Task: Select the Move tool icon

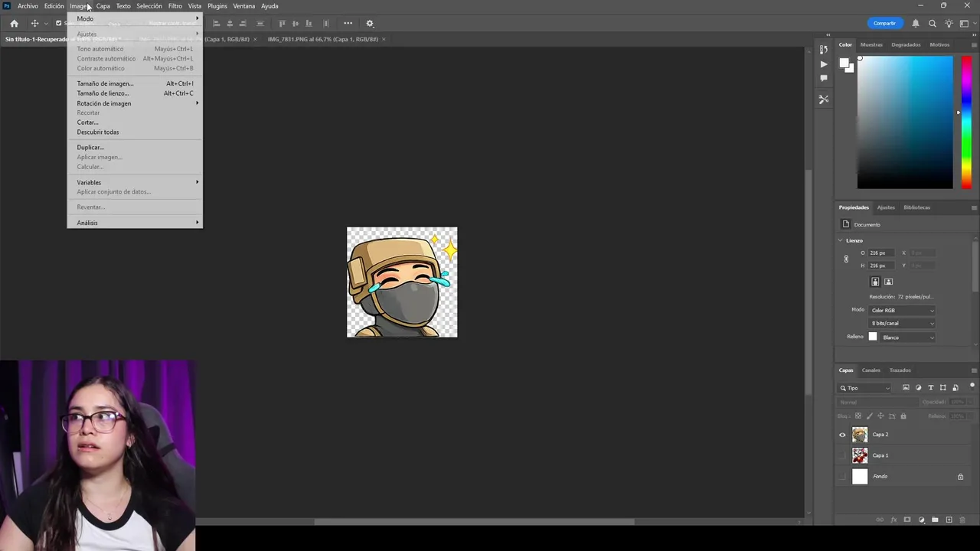Action: [34, 24]
